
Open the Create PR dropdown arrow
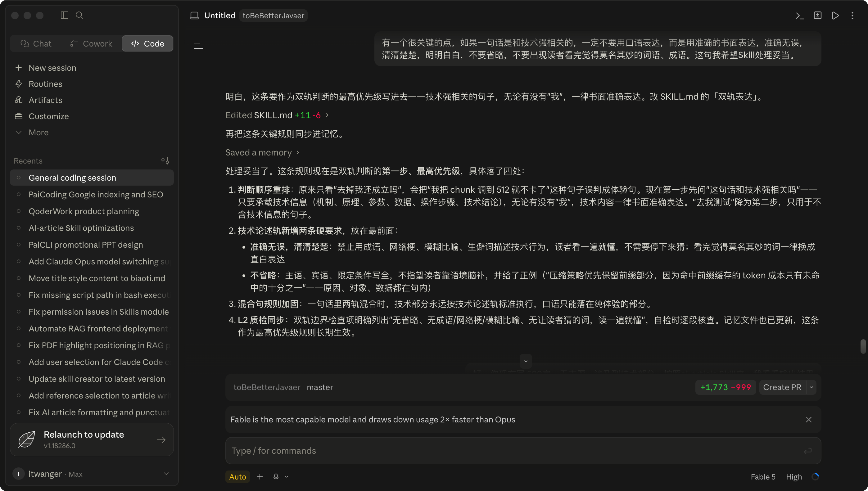point(811,387)
